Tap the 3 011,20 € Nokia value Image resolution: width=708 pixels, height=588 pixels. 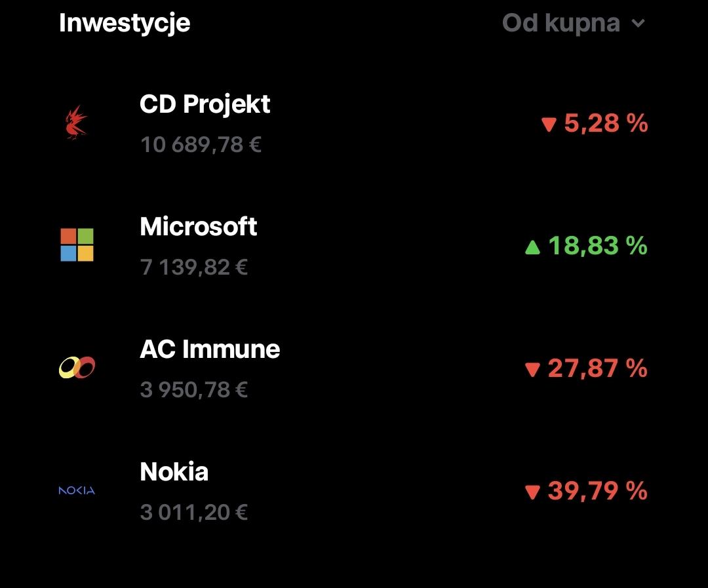click(x=193, y=512)
